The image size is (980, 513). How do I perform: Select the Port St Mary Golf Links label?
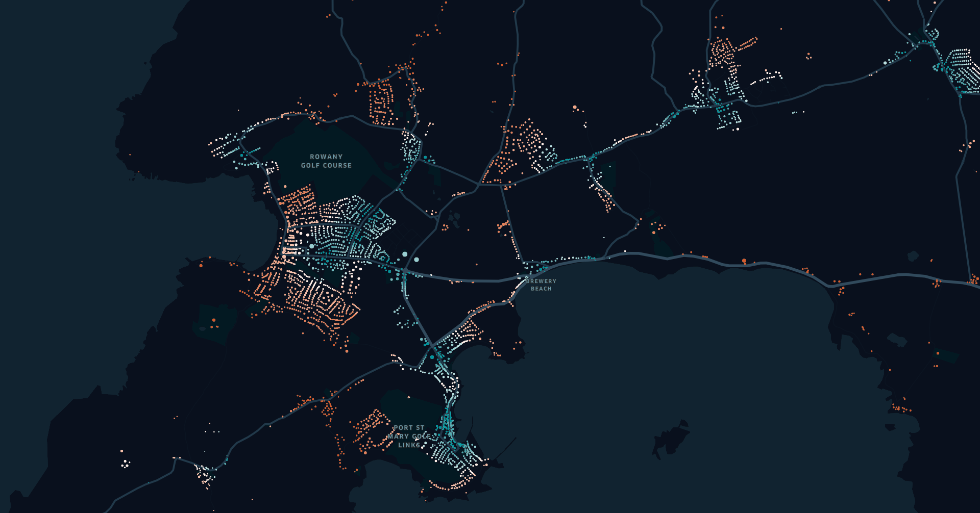[409, 437]
